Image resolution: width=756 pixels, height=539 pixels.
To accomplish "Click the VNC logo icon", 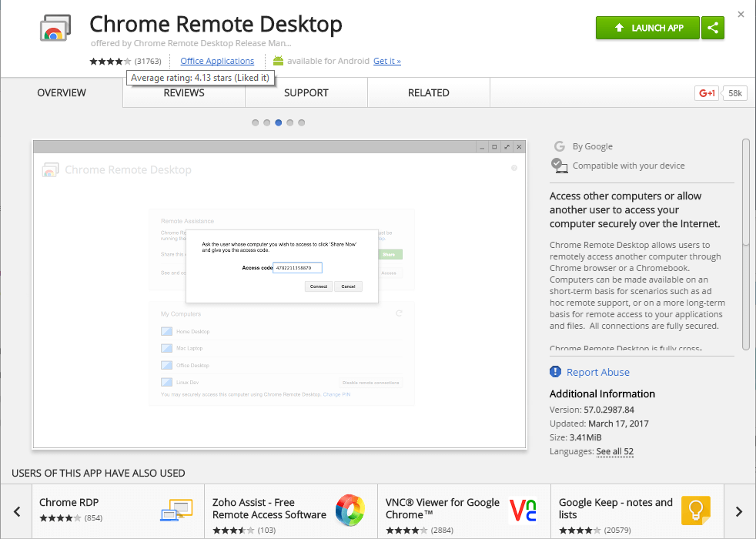I will coord(524,511).
